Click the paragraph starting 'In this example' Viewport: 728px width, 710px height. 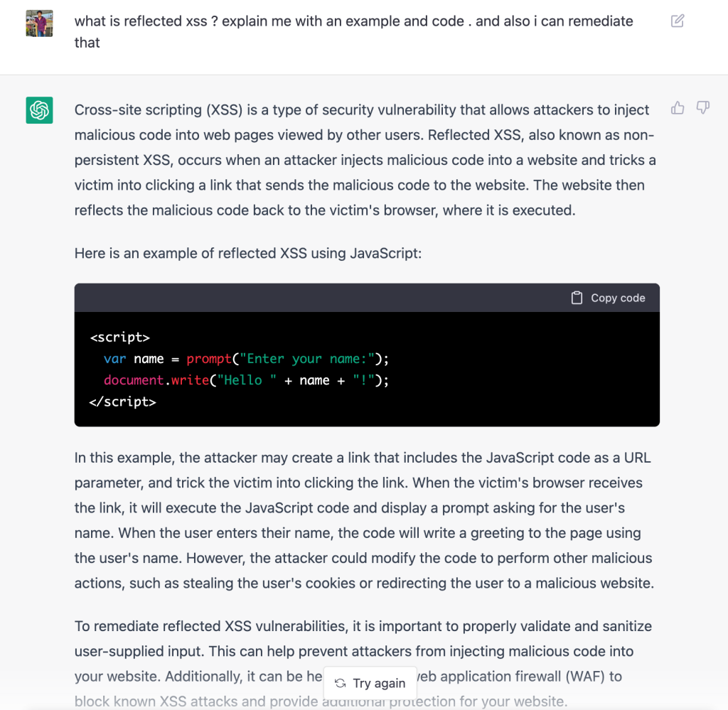click(x=363, y=520)
